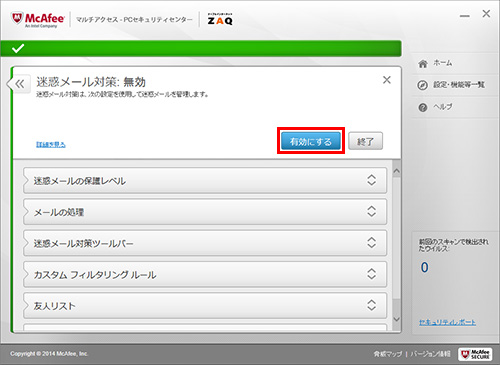This screenshot has height=365, width=500.
Task: Click expand arrows on 迷惑メールの保護レベル row
Action: click(372, 180)
